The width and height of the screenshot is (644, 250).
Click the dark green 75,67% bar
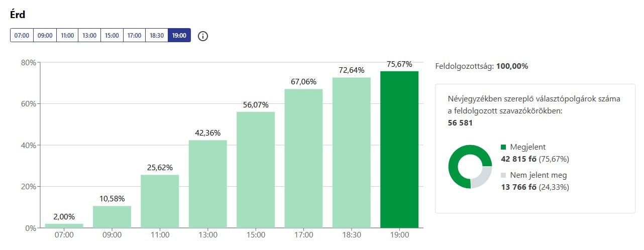[399, 150]
